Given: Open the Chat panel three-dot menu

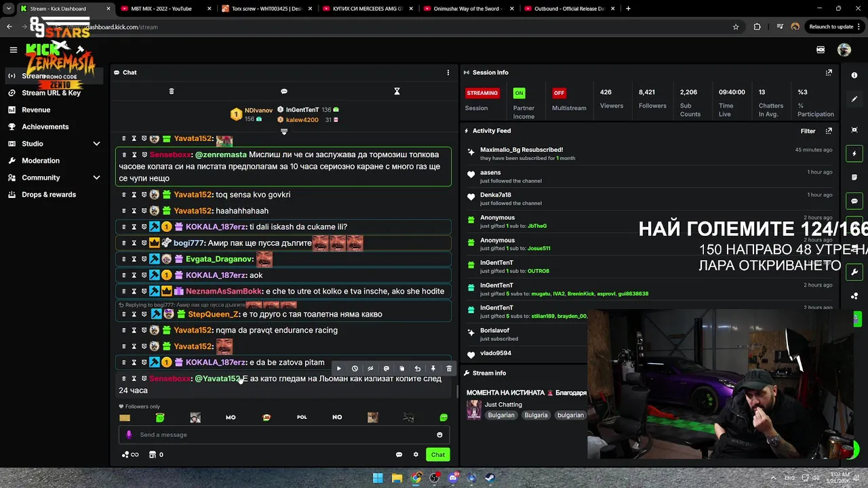Looking at the screenshot, I should 448,73.
